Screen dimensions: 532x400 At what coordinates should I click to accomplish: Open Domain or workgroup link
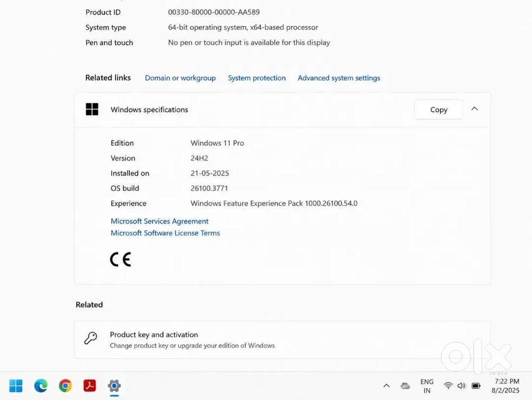[x=180, y=78]
